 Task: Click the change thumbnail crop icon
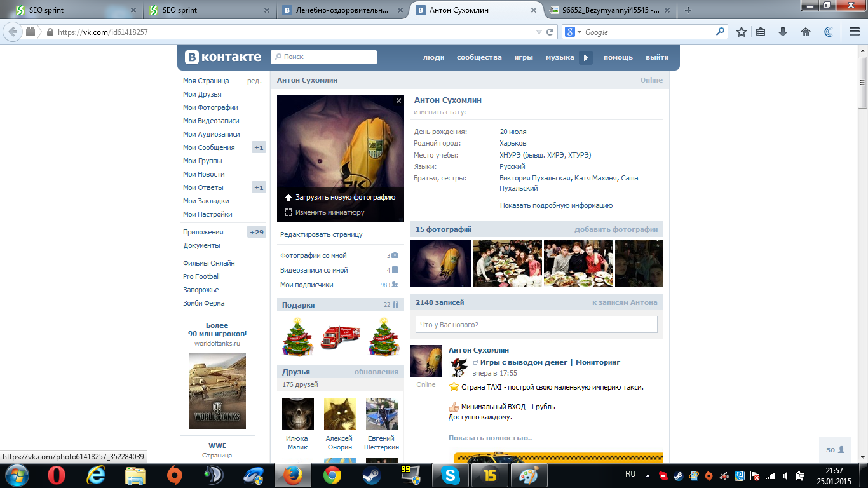tap(288, 212)
